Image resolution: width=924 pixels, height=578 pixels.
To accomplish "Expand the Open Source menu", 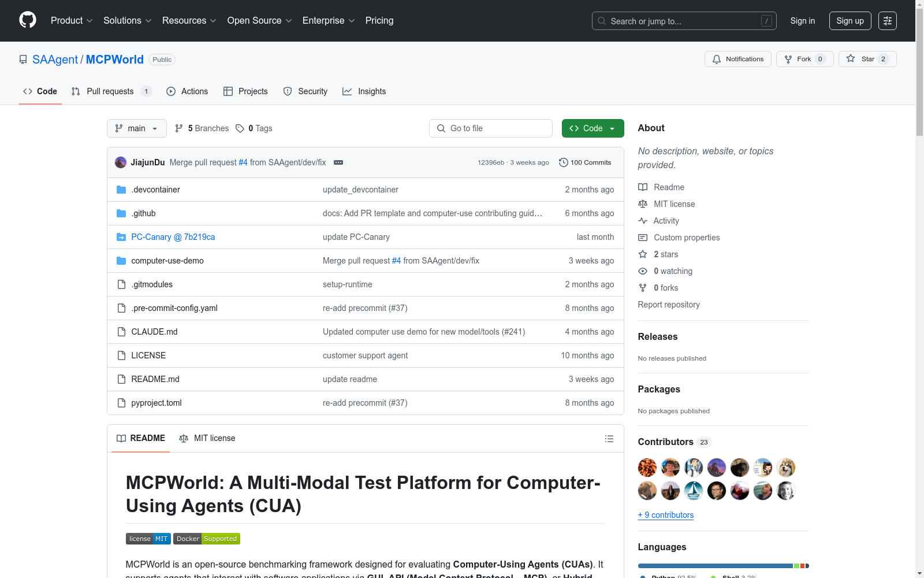I will (x=259, y=21).
